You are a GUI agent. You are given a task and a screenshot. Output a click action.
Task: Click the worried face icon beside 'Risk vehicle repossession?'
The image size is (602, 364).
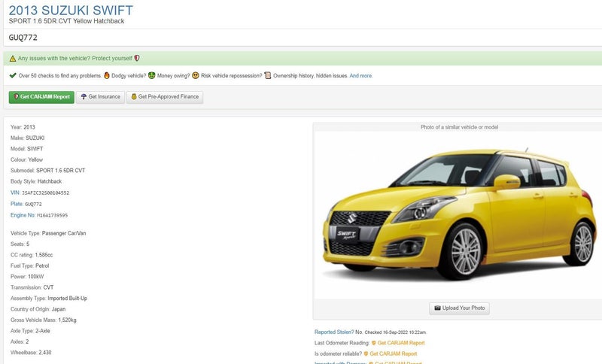pos(196,75)
